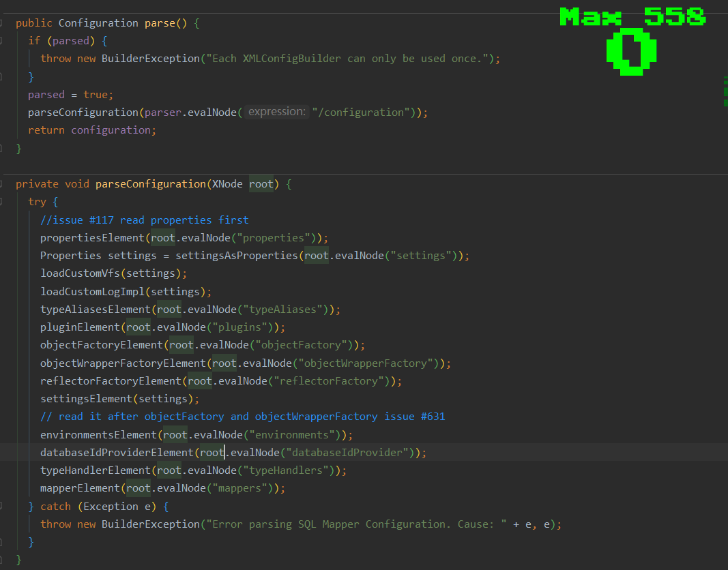Click the "Each XMLConfigBuilder can only be used once." string
The image size is (728, 570).
point(347,59)
